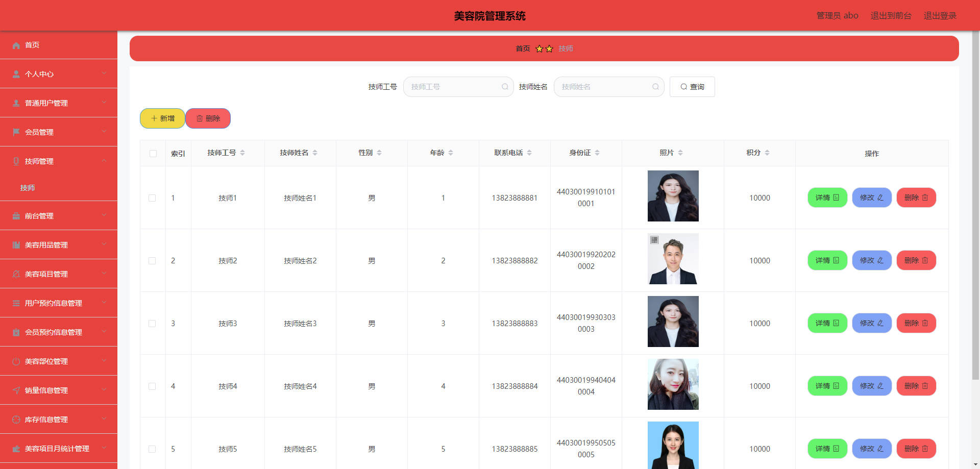This screenshot has height=469, width=980.
Task: View 详情 for 技师4 row
Action: [827, 386]
